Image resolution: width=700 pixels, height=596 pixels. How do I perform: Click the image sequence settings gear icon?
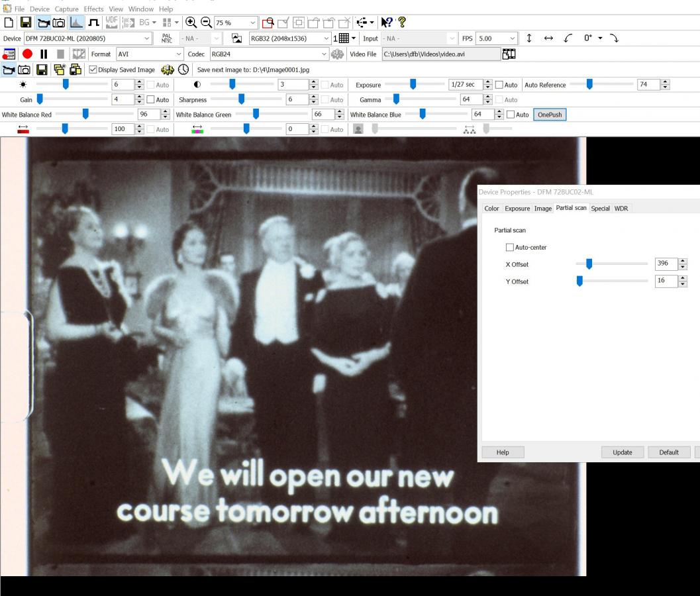[168, 70]
